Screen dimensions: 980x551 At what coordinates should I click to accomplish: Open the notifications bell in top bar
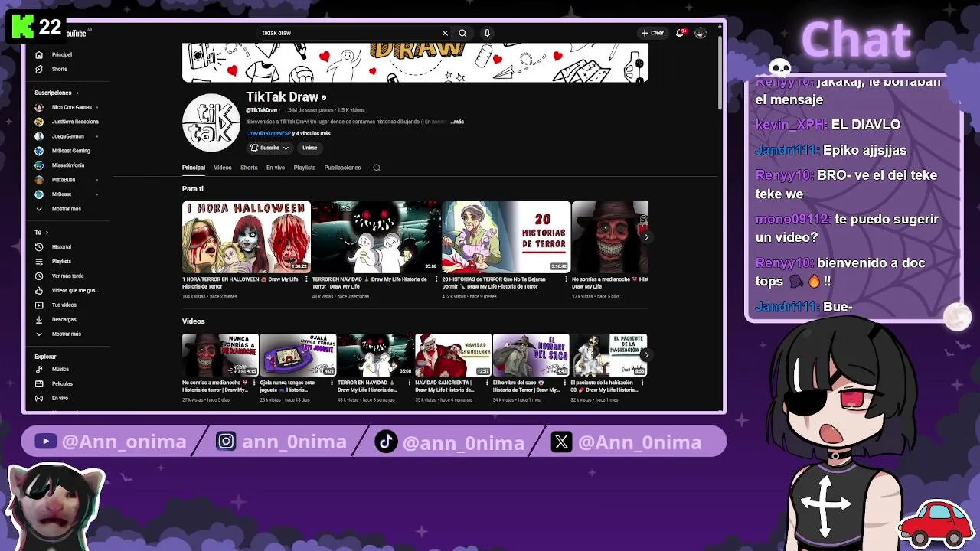680,33
